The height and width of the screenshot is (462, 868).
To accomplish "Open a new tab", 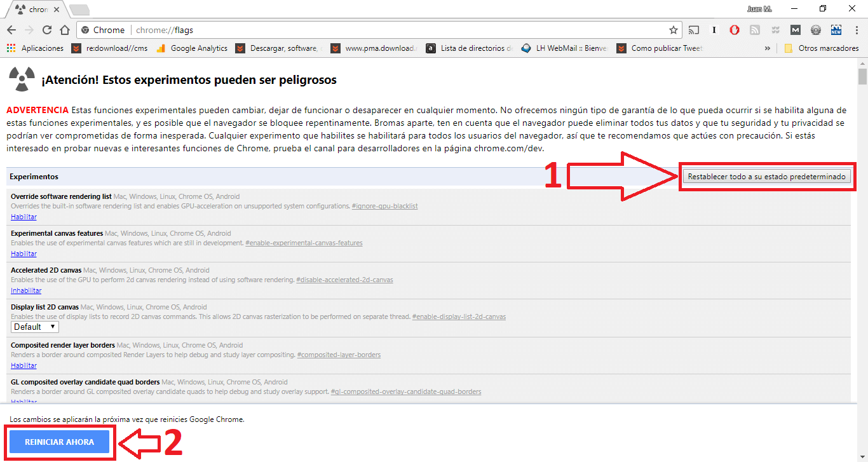I will (79, 10).
